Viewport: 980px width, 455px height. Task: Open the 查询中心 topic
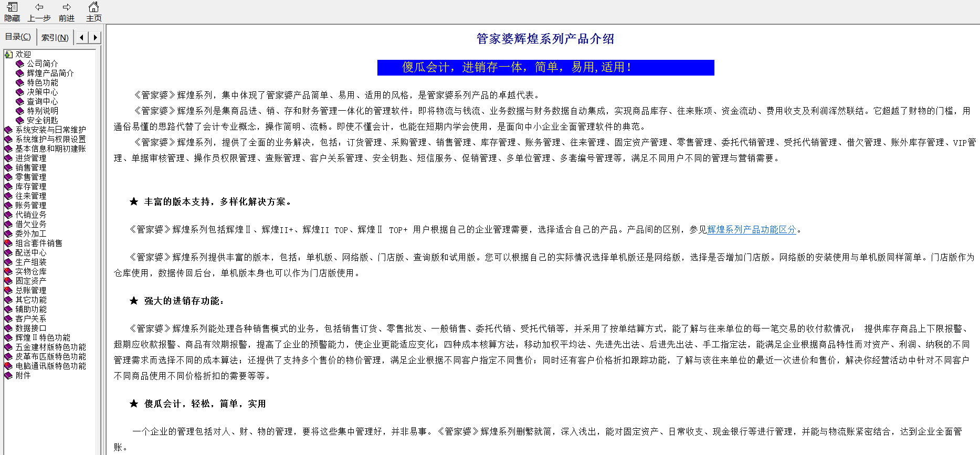[43, 101]
